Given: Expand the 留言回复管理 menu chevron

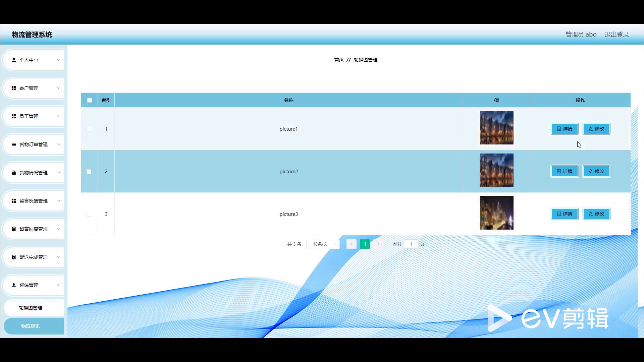Looking at the screenshot, I should 59,229.
